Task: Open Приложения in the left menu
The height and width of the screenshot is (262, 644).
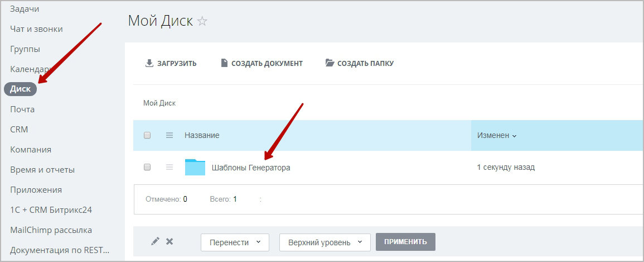Action: click(36, 190)
